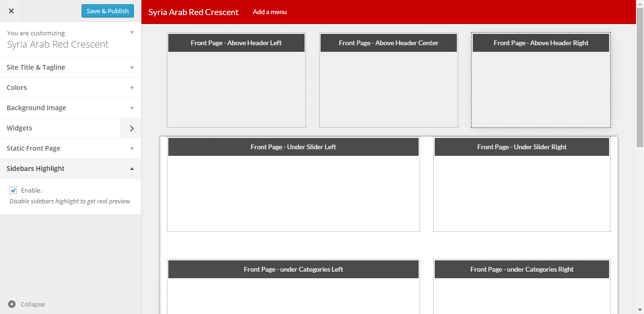Select the Under Slider Right widget area
The width and height of the screenshot is (644, 314).
[x=522, y=184]
